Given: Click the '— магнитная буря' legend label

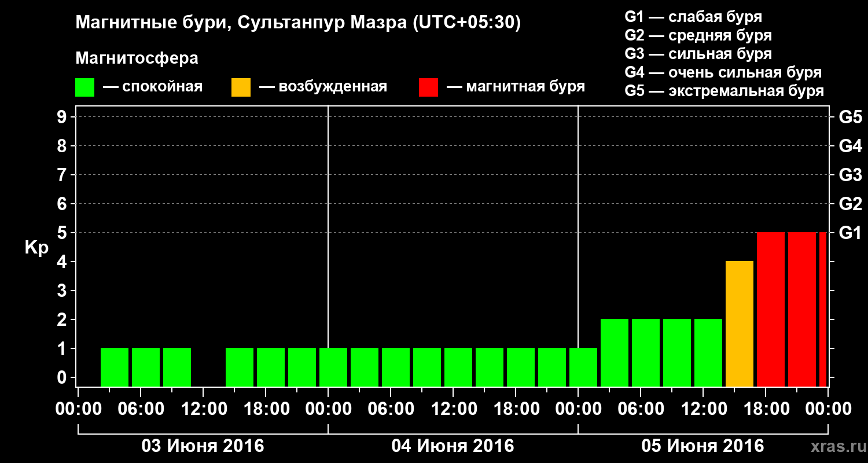Looking at the screenshot, I should pyautogui.click(x=516, y=87).
